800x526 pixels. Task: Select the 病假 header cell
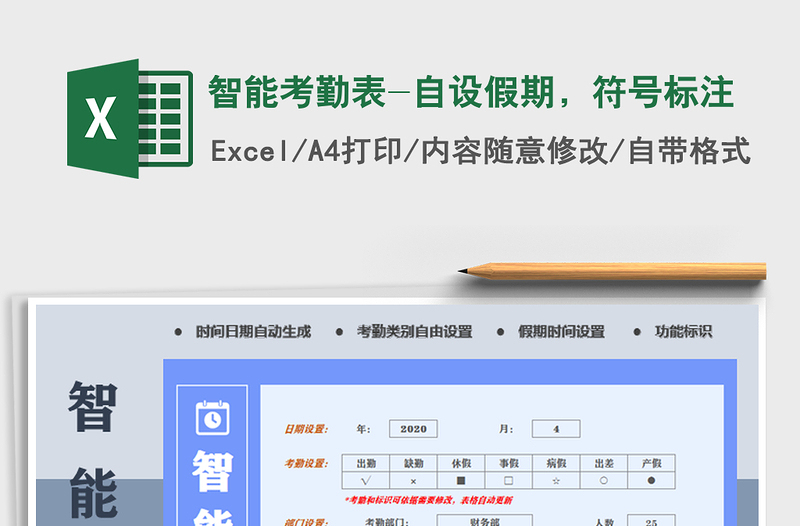(556, 463)
